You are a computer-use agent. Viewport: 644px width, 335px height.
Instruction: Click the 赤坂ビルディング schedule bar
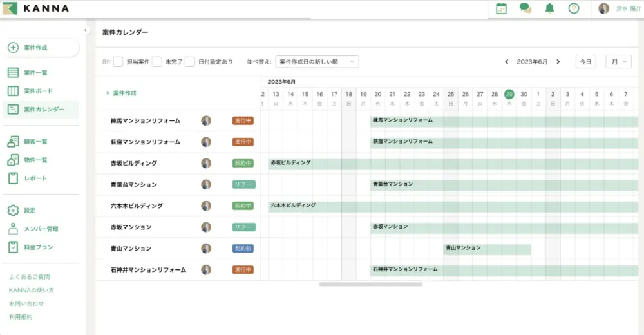tap(453, 164)
